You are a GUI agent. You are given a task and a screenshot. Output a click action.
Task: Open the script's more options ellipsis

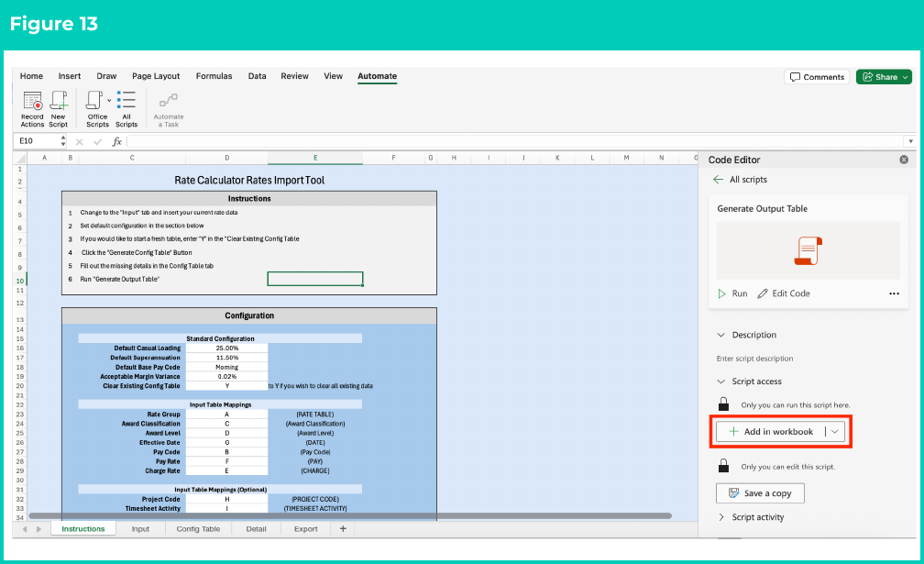point(894,293)
